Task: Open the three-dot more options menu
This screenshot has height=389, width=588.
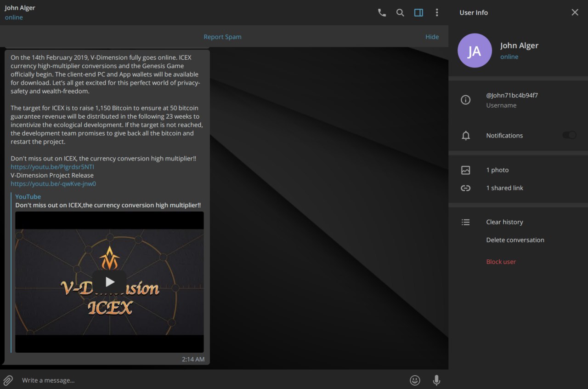Action: pos(437,13)
